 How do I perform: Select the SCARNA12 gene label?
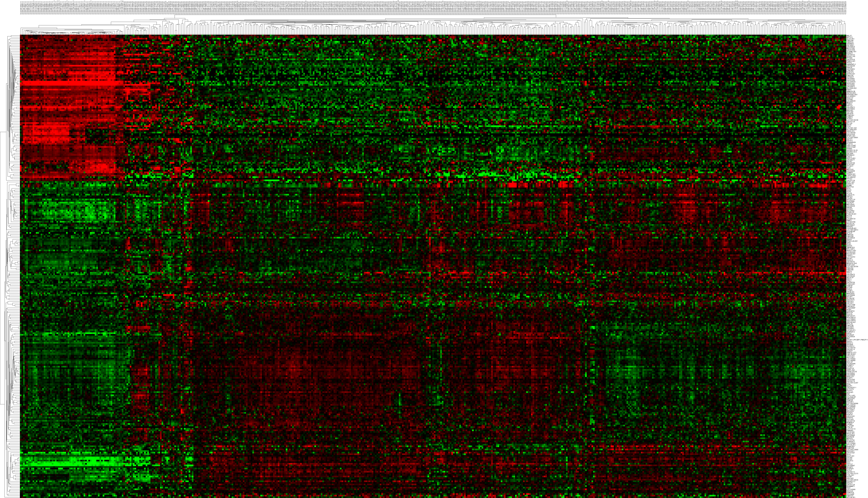click(851, 332)
